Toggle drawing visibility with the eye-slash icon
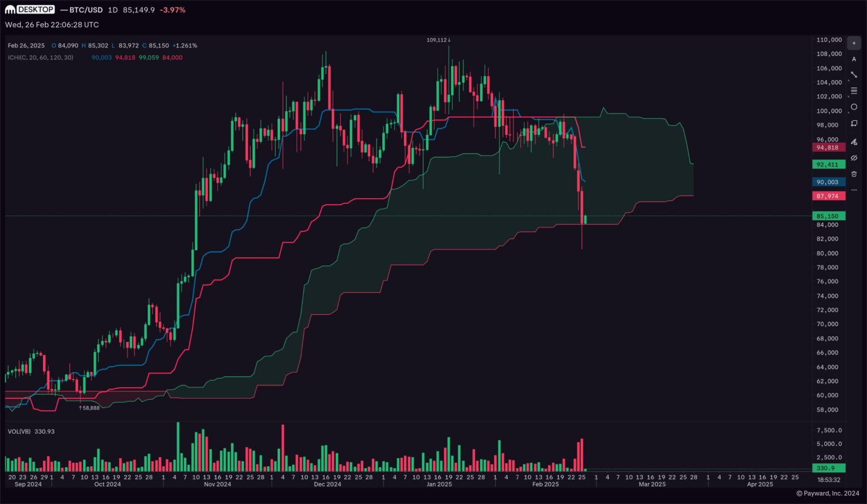Screen dimensions: 867x504 [x=854, y=159]
